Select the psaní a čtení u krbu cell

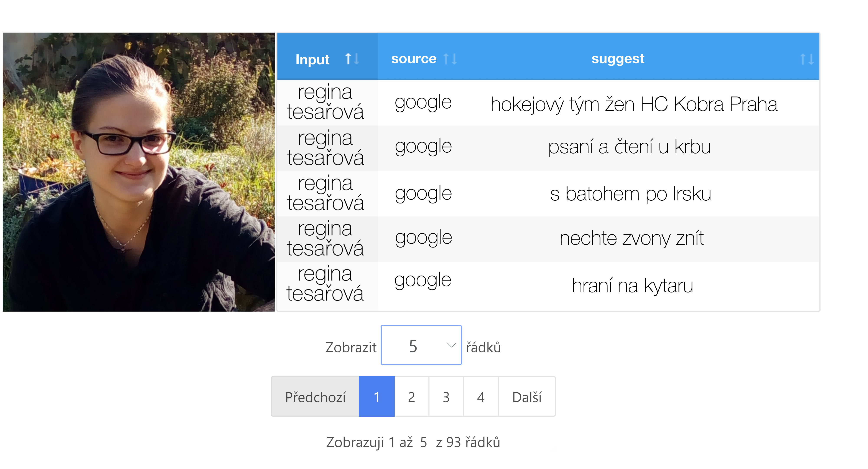(x=630, y=147)
